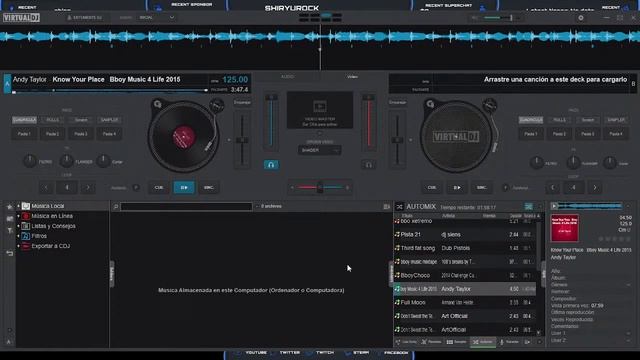Click the Cortar knob on deck A
The image size is (640, 360).
pos(103,161)
